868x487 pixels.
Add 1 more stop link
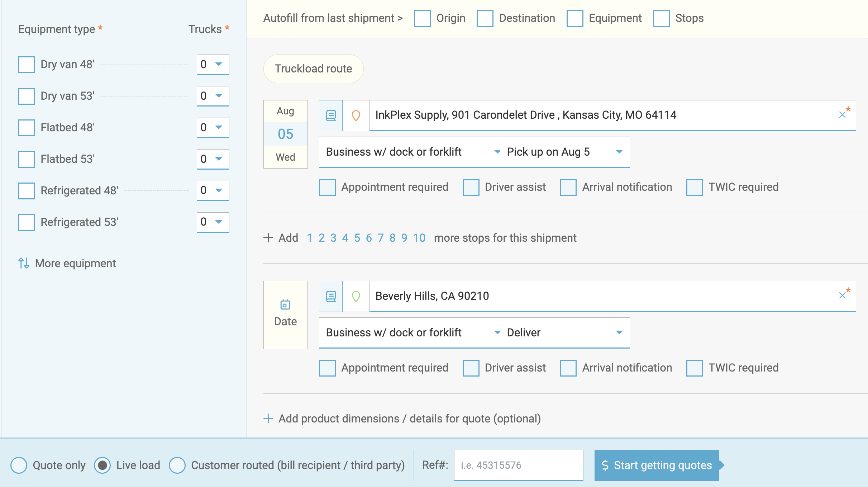[310, 238]
